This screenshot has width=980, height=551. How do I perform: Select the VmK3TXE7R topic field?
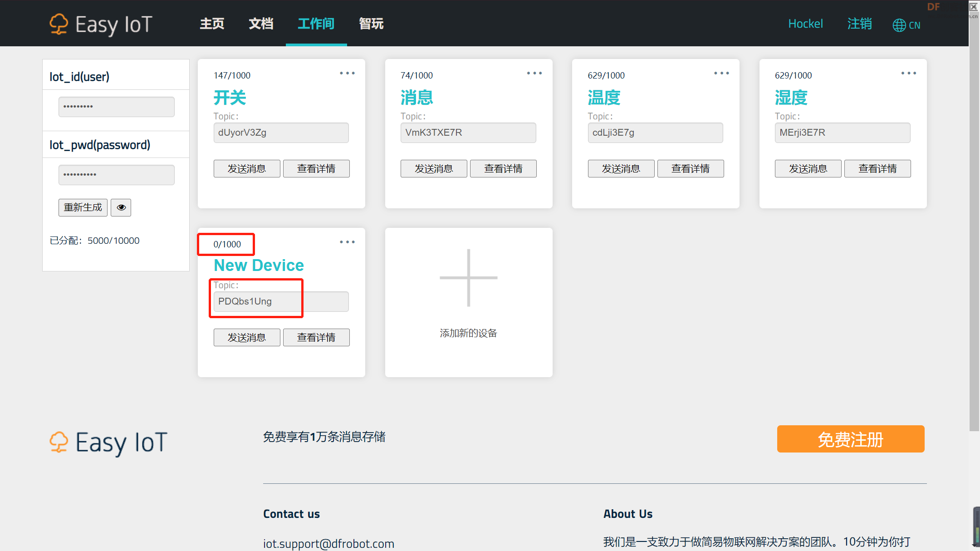(468, 133)
